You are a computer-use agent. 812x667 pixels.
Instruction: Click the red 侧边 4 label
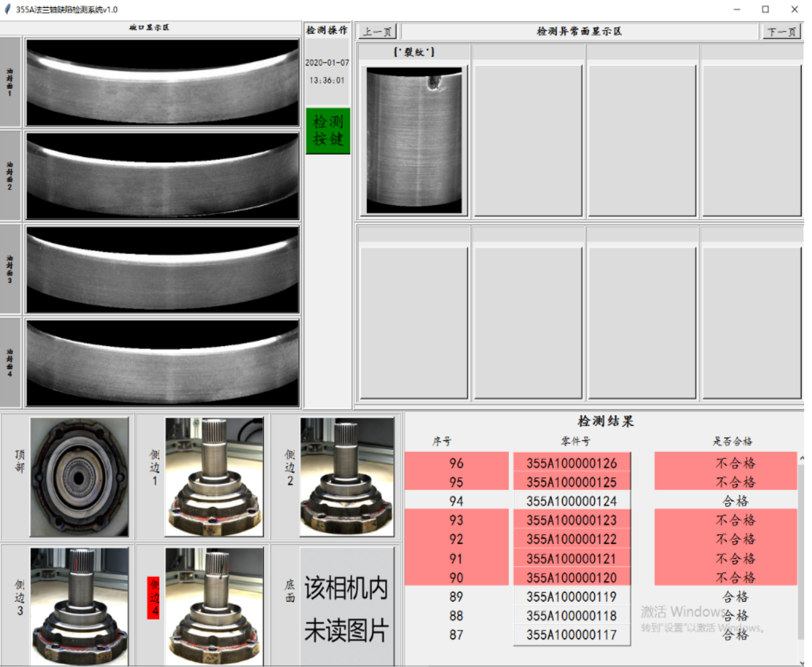pyautogui.click(x=153, y=597)
